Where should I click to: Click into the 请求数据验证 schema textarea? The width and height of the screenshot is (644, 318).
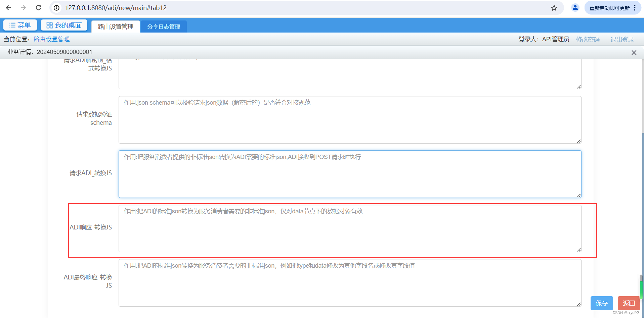tap(350, 120)
